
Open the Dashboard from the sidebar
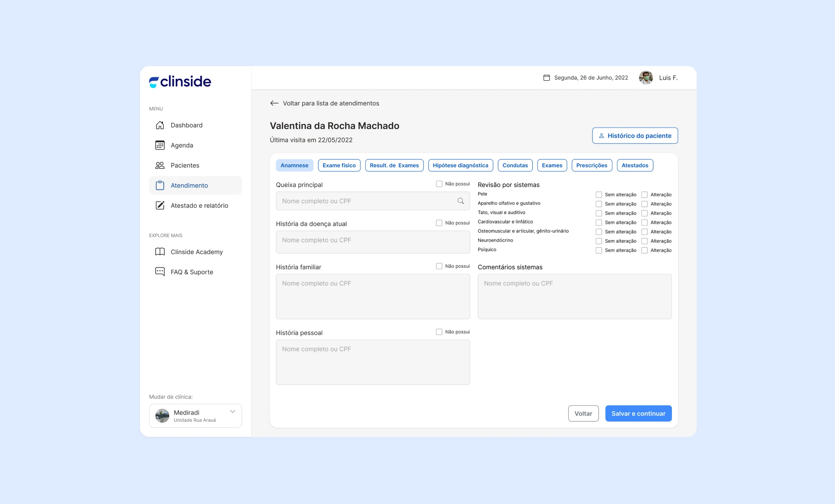(x=187, y=125)
